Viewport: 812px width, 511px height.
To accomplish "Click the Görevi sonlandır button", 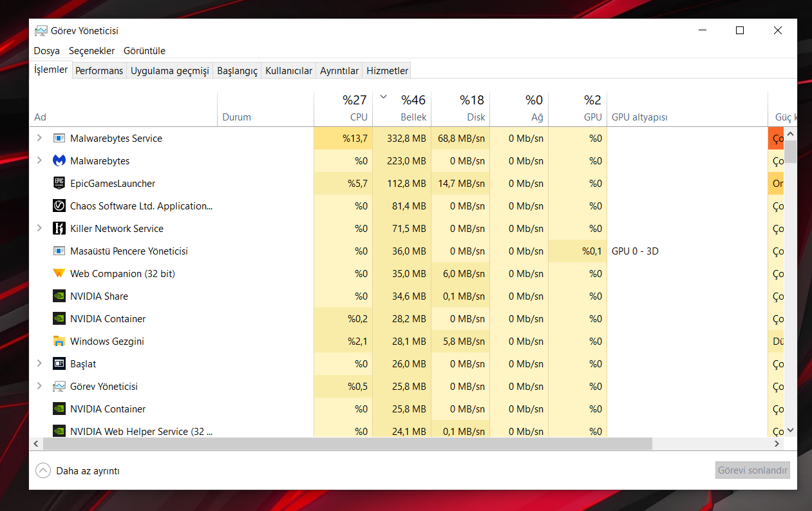I will (753, 470).
